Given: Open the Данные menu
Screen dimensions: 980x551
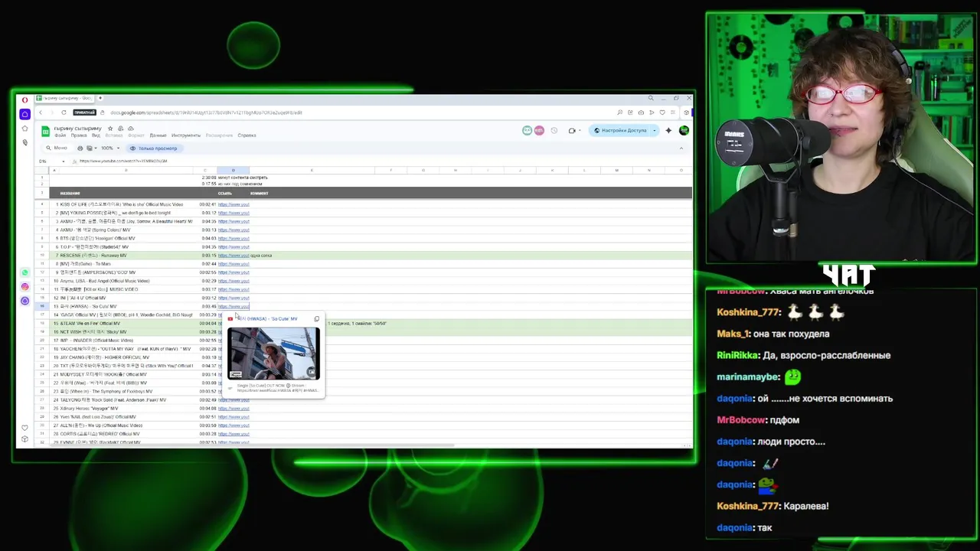Looking at the screenshot, I should 158,135.
